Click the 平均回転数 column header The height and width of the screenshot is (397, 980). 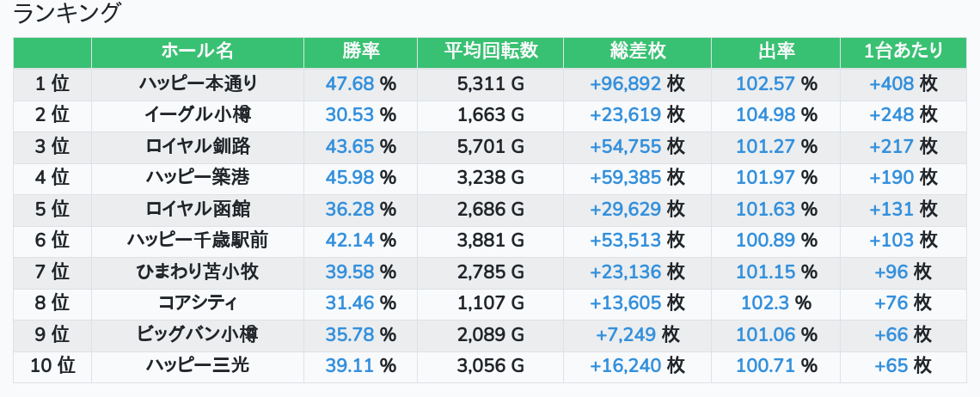[x=490, y=52]
